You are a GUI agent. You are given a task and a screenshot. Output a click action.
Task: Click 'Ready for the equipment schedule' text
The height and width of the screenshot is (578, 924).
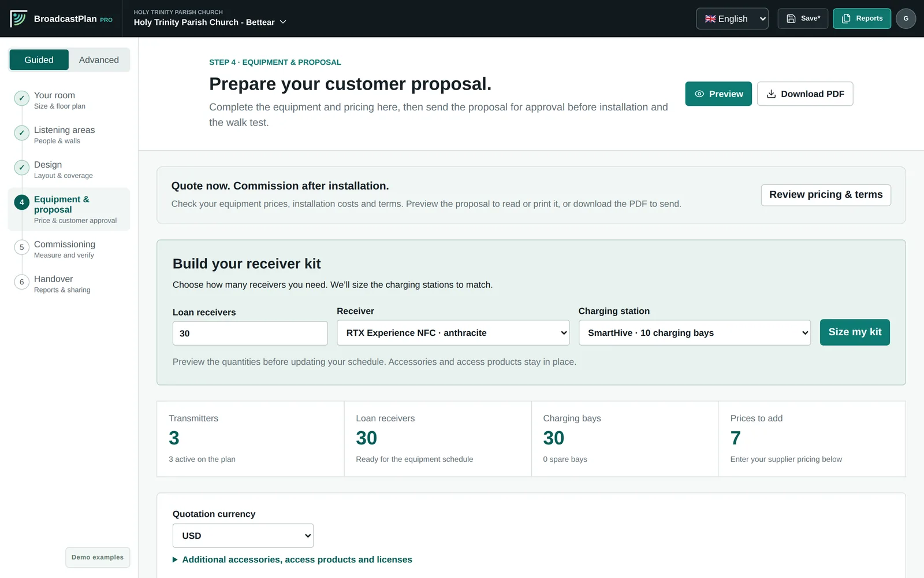click(414, 459)
